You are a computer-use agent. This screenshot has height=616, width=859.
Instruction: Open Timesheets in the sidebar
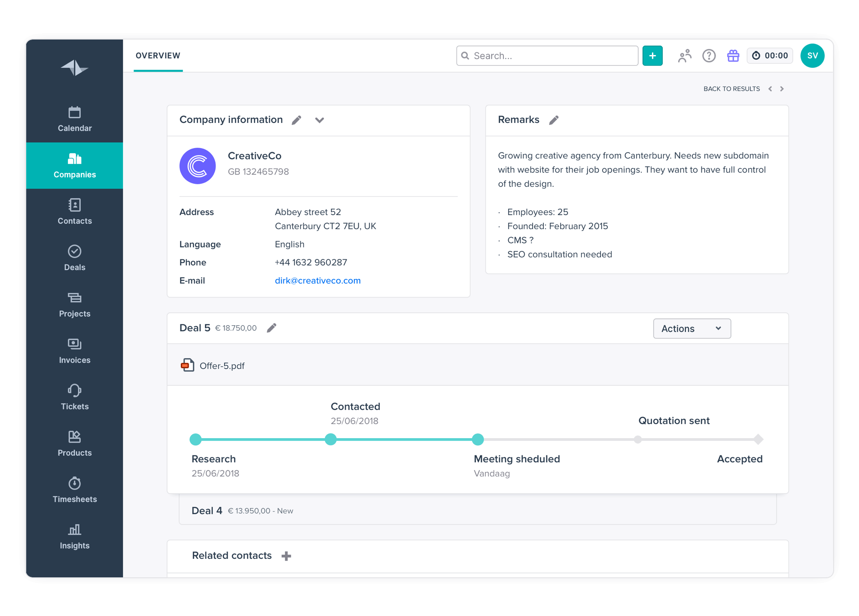(x=74, y=490)
